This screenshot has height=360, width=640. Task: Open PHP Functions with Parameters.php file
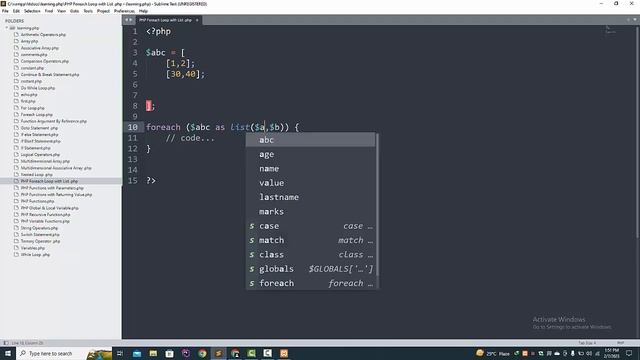(52, 188)
